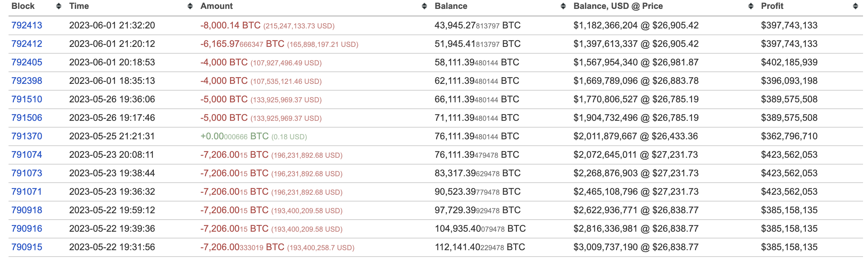Sort by Balance USD @ Price arrows
This screenshot has width=868, height=258.
(751, 6)
